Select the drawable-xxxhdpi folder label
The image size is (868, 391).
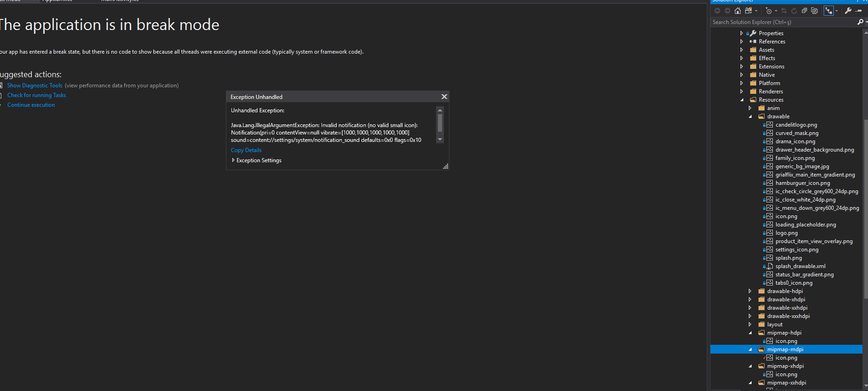[789, 316]
